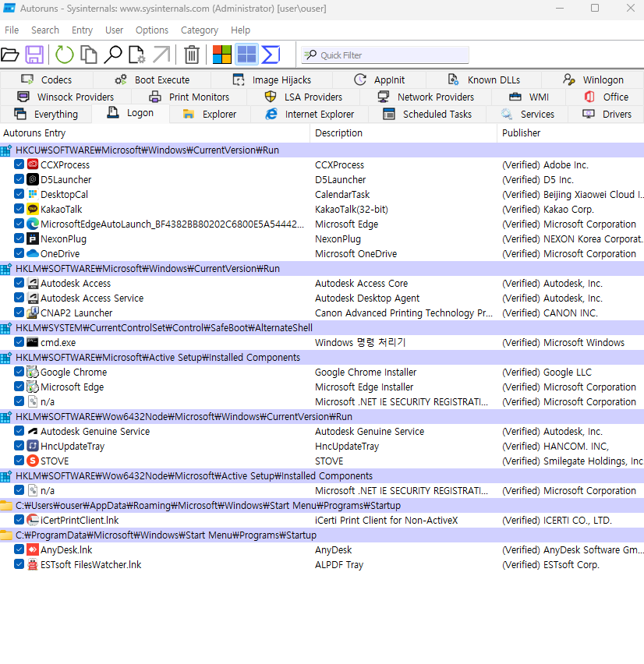Click the Jump to entry arrow icon

[161, 55]
